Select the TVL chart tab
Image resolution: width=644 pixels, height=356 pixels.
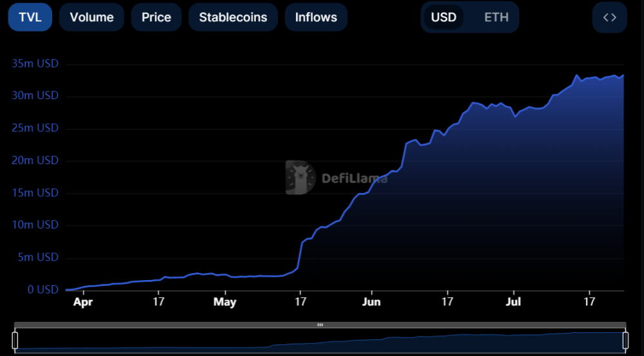[30, 17]
